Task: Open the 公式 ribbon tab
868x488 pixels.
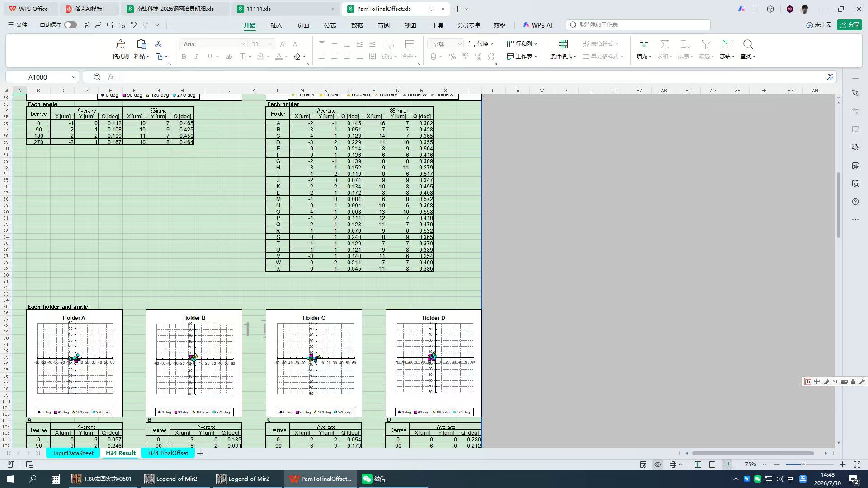Action: 330,25
